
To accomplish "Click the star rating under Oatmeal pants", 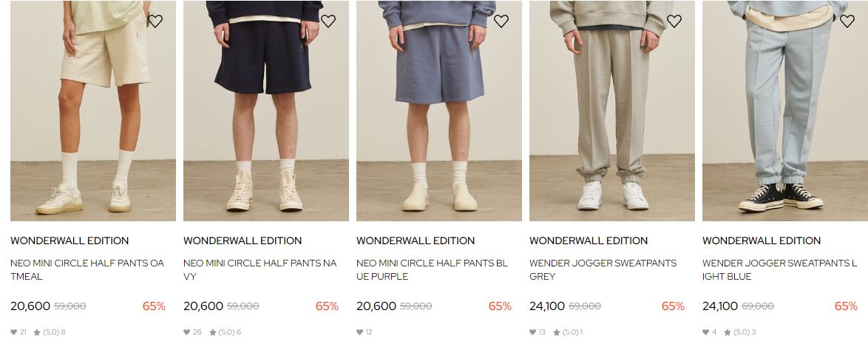I will (x=50, y=332).
